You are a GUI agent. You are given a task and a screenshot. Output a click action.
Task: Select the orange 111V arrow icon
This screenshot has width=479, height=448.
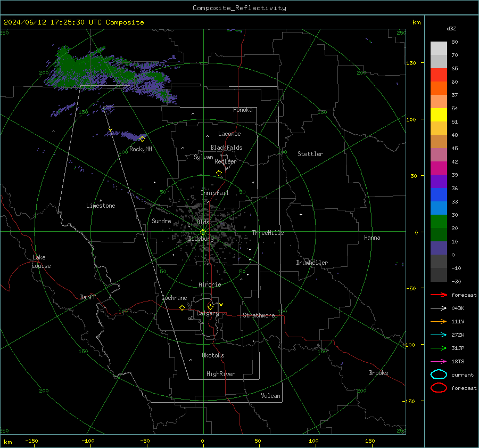(x=439, y=321)
